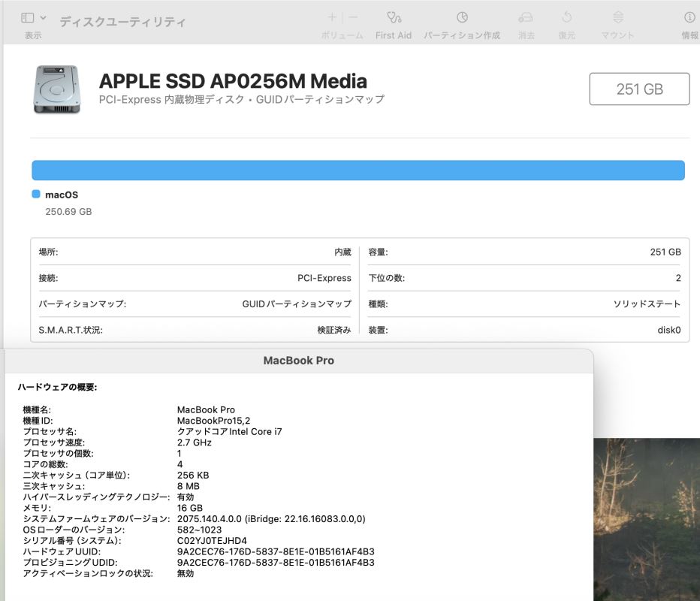The image size is (700, 601).
Task: Click the GUID パーティションマップ table value
Action: coord(297,304)
